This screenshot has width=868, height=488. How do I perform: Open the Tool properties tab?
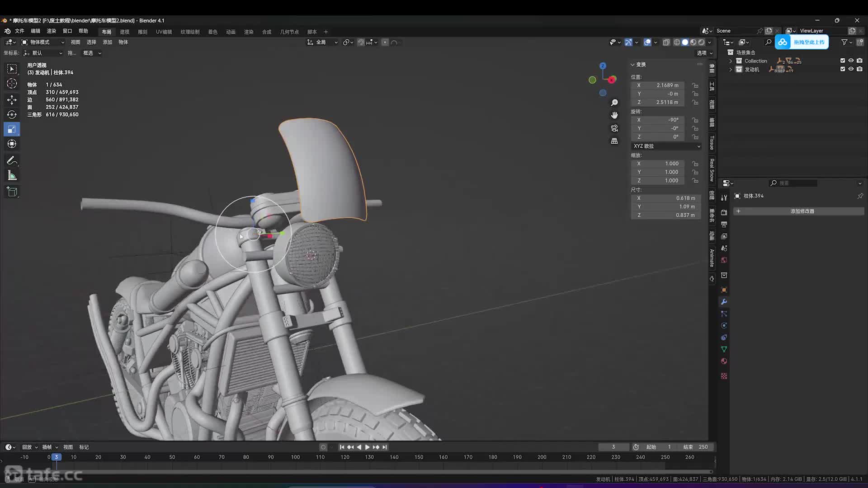(724, 198)
